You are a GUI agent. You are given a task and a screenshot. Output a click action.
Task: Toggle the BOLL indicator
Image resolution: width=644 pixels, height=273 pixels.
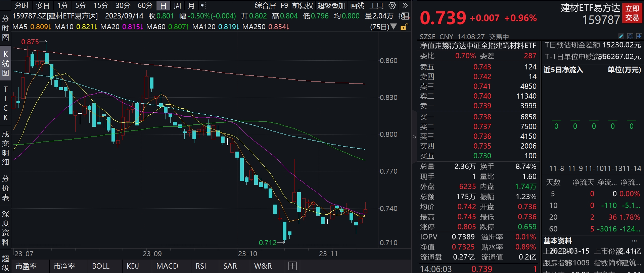101,266
